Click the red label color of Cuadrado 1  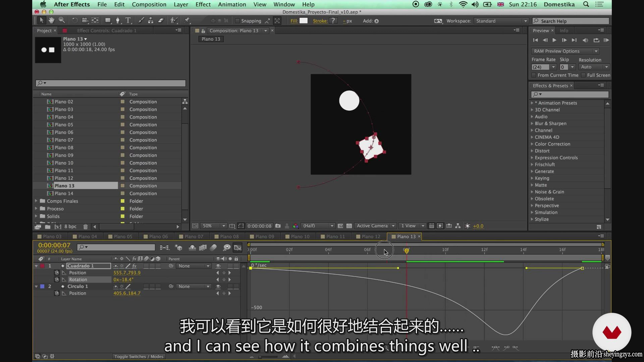42,266
